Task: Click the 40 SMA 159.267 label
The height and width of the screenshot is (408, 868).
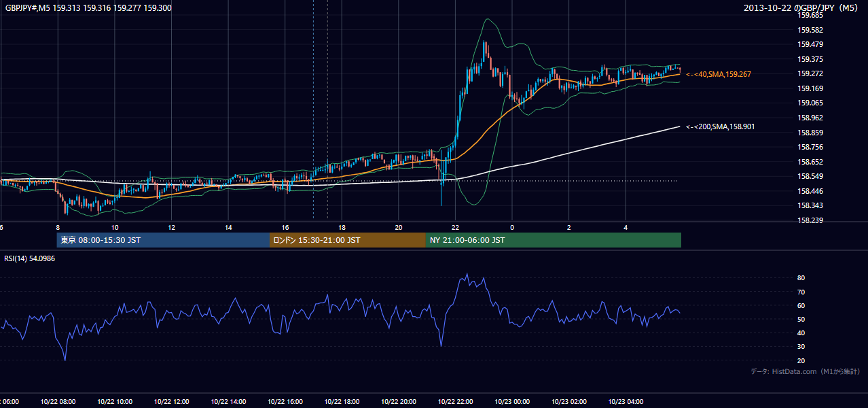Action: tap(719, 74)
